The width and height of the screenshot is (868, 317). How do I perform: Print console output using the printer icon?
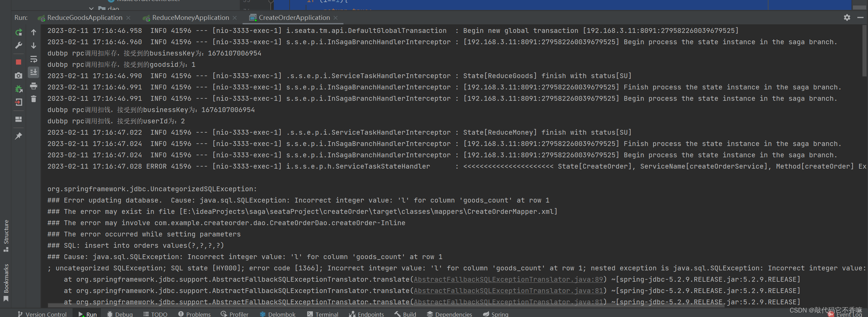[34, 86]
